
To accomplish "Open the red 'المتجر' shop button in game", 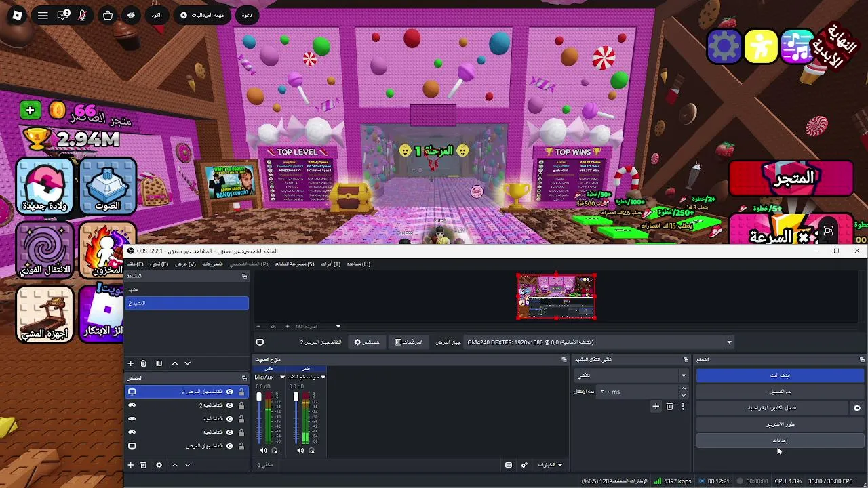I will pyautogui.click(x=791, y=179).
